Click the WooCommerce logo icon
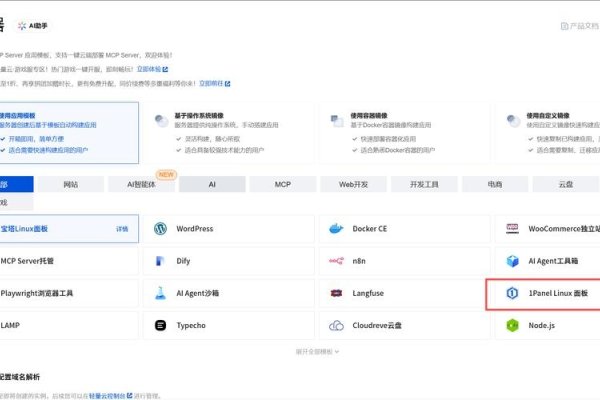Viewport: 600px width, 400px height. coord(512,229)
